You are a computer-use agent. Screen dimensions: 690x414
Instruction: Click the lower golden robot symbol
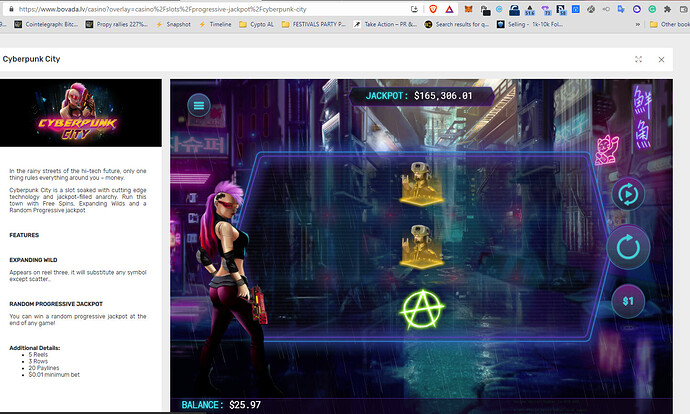422,246
